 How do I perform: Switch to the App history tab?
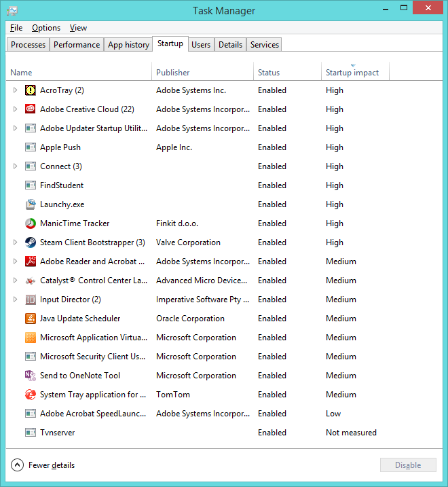pyautogui.click(x=128, y=45)
